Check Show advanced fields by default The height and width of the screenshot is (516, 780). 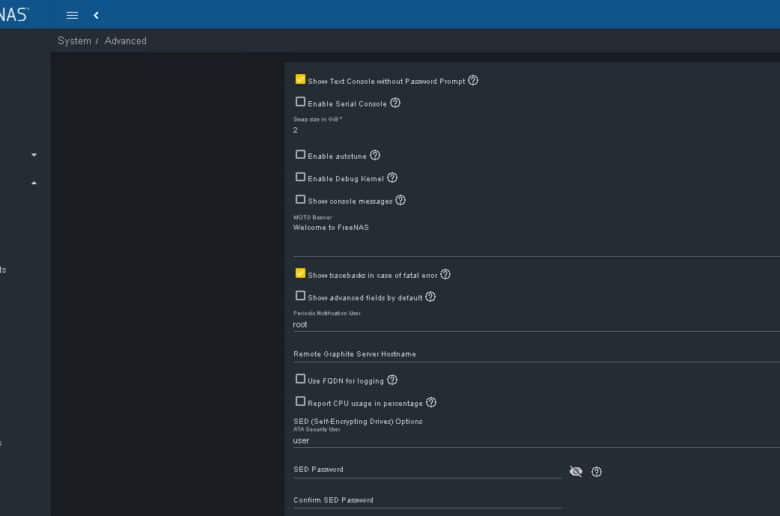coord(300,296)
